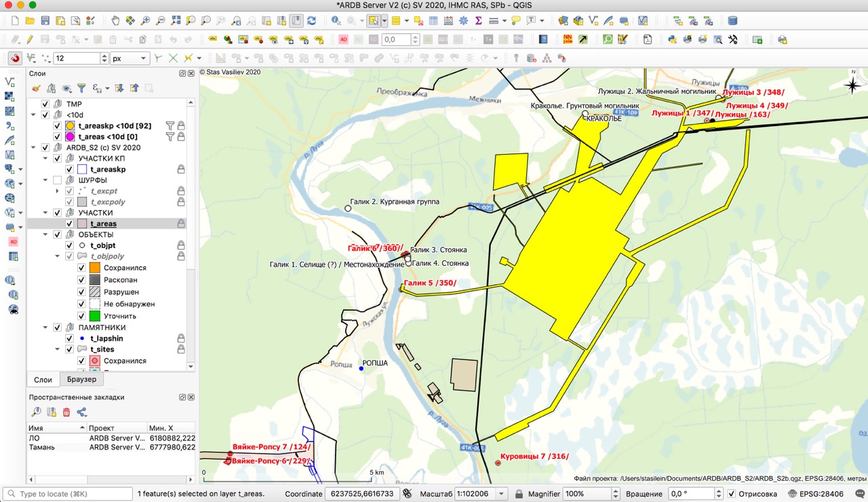Expand the t_excpt layer node
The height and width of the screenshot is (502, 868).
58,191
